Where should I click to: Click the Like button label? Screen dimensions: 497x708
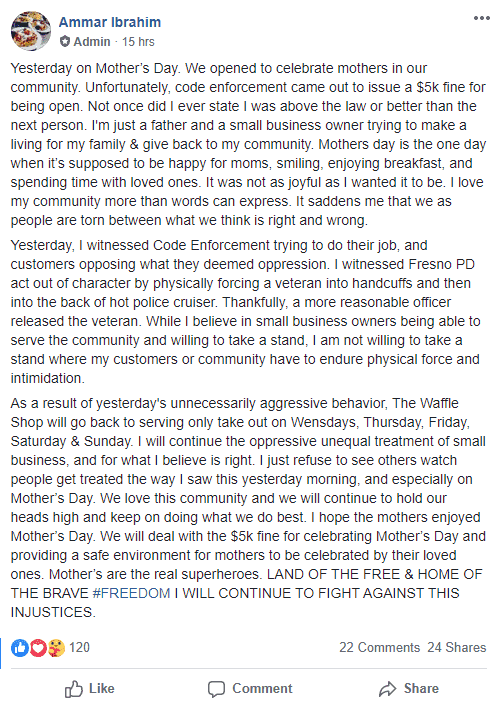point(102,689)
